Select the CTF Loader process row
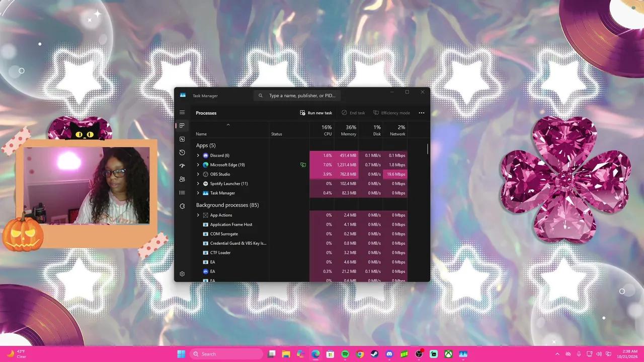Image resolution: width=644 pixels, height=362 pixels. 301,253
